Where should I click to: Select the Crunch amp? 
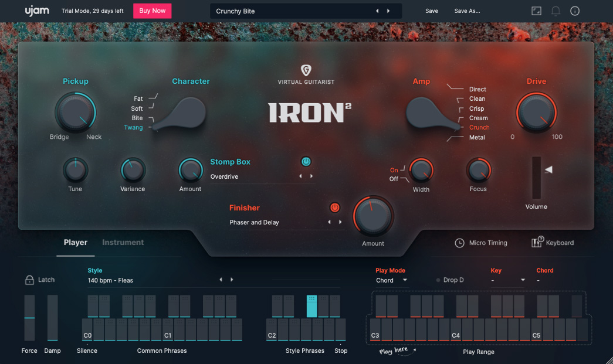(479, 127)
